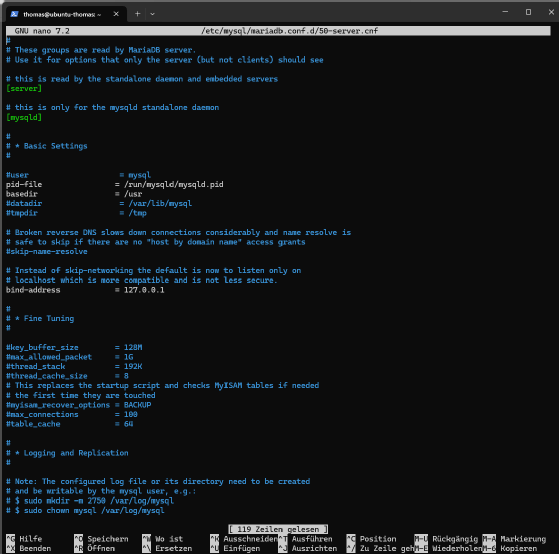Click the PowerShell icon in the tab

14,14
